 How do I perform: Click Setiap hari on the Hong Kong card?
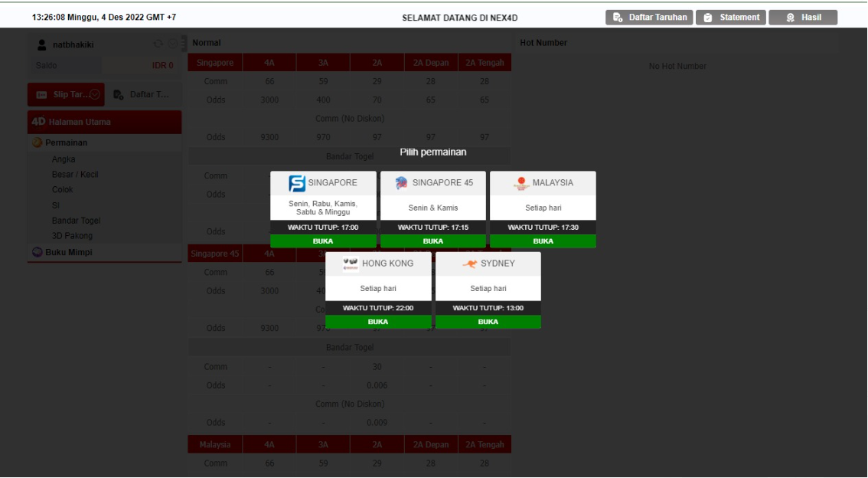[x=378, y=289]
